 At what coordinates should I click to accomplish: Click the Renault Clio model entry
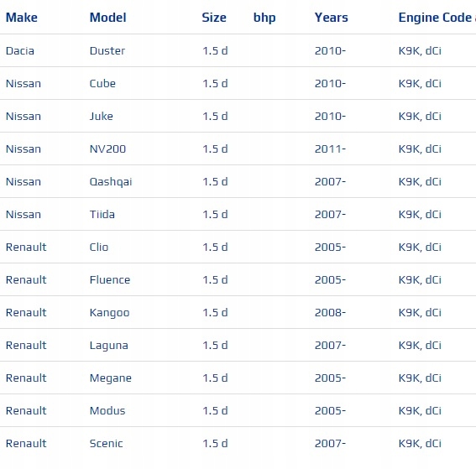[x=99, y=248]
